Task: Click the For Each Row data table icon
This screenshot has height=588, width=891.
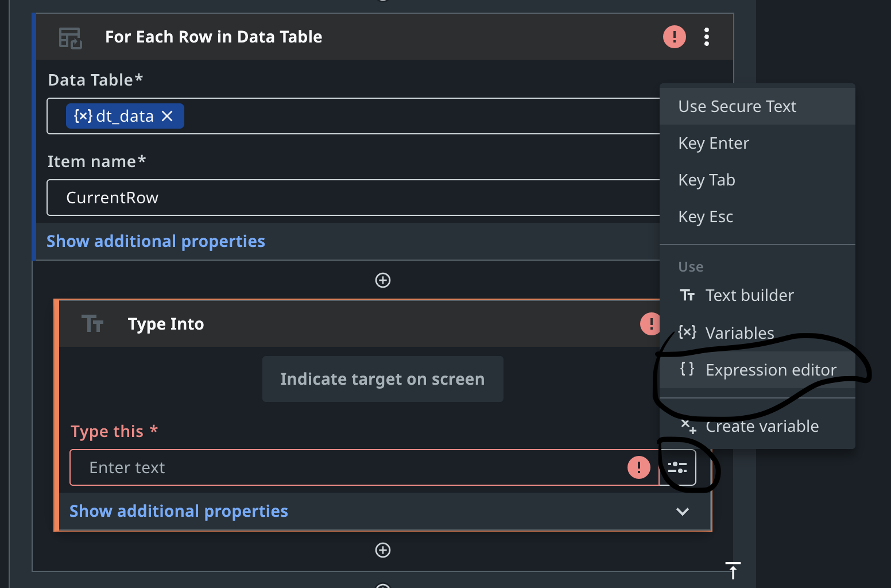Action: pyautogui.click(x=70, y=38)
